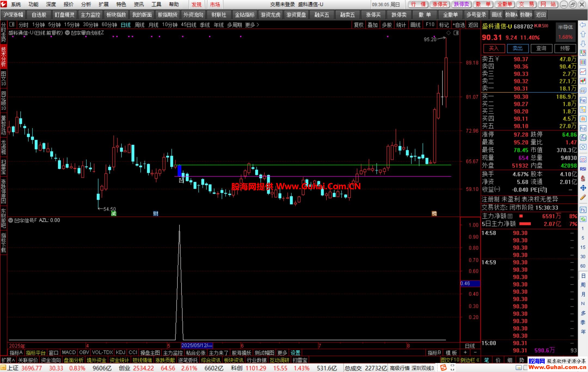Select the pencil drawing tool icon
The height and width of the screenshot is (372, 588).
583,197
